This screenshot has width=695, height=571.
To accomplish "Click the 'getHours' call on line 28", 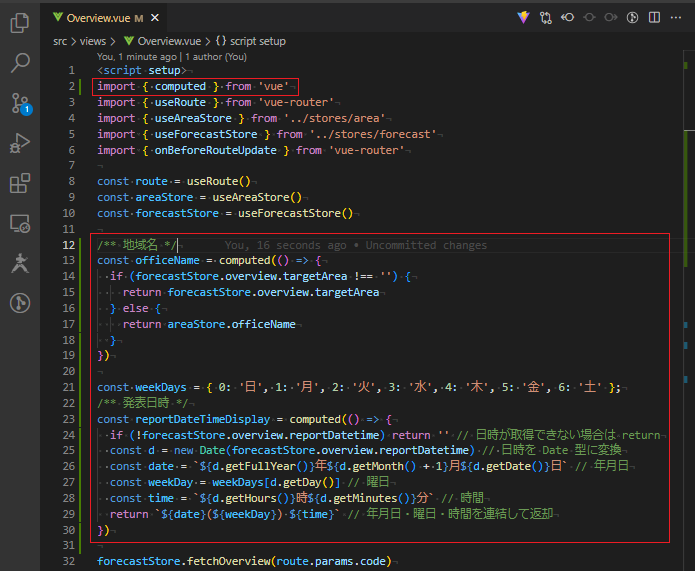I will coord(251,498).
